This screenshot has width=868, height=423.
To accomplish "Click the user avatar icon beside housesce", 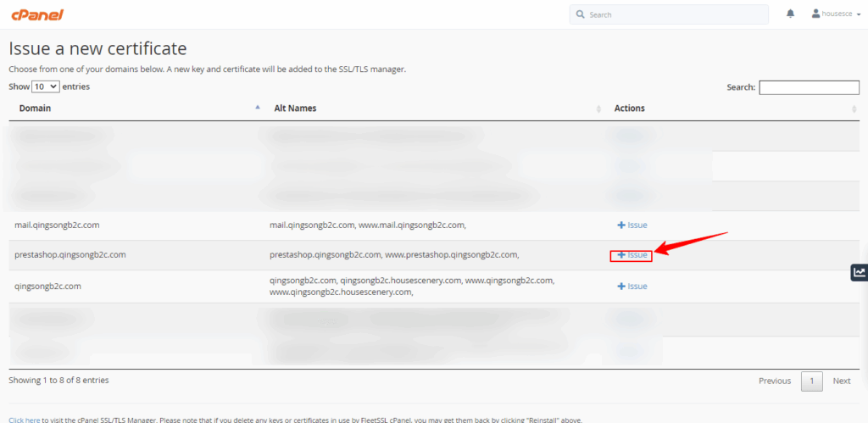I will coord(815,14).
